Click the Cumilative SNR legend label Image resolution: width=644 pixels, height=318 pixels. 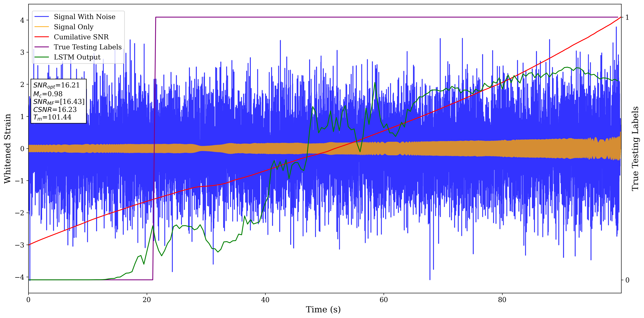click(81, 37)
